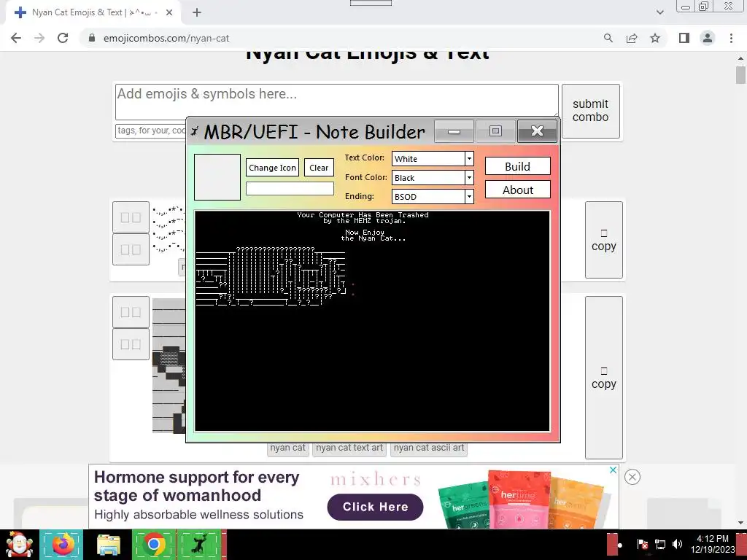This screenshot has width=747, height=560.
Task: Open Chrome three-dot menu
Action: coord(731,38)
